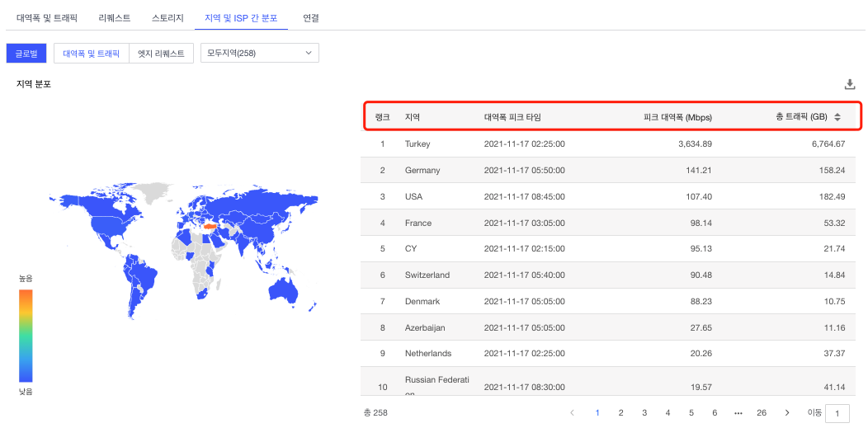The width and height of the screenshot is (868, 428).
Task: Select the 글로벌 toggle button
Action: [26, 53]
